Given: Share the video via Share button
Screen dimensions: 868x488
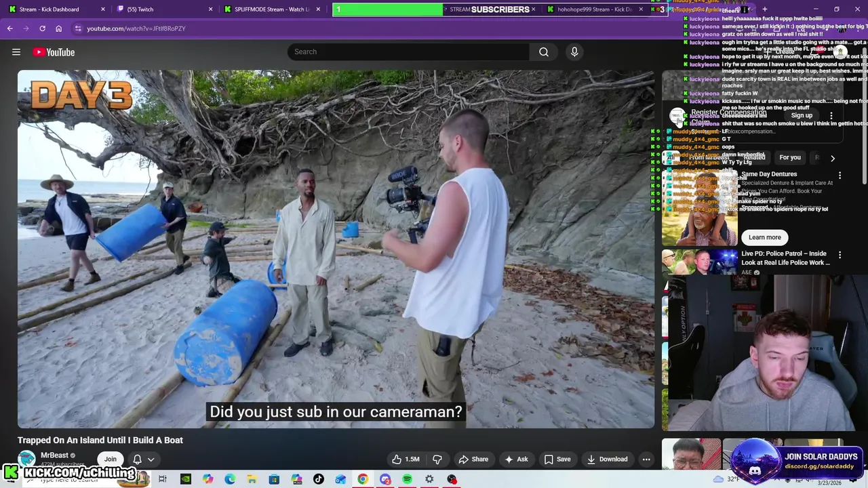Looking at the screenshot, I should tap(473, 459).
